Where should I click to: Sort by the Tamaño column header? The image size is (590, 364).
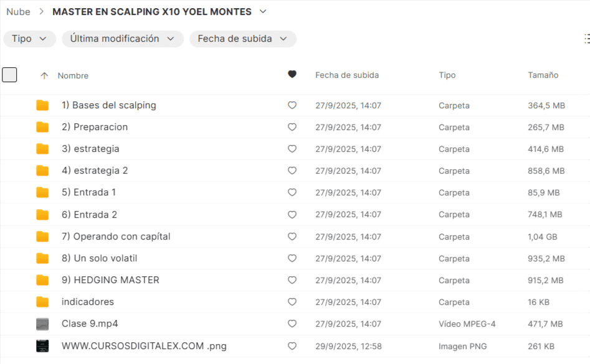point(543,75)
